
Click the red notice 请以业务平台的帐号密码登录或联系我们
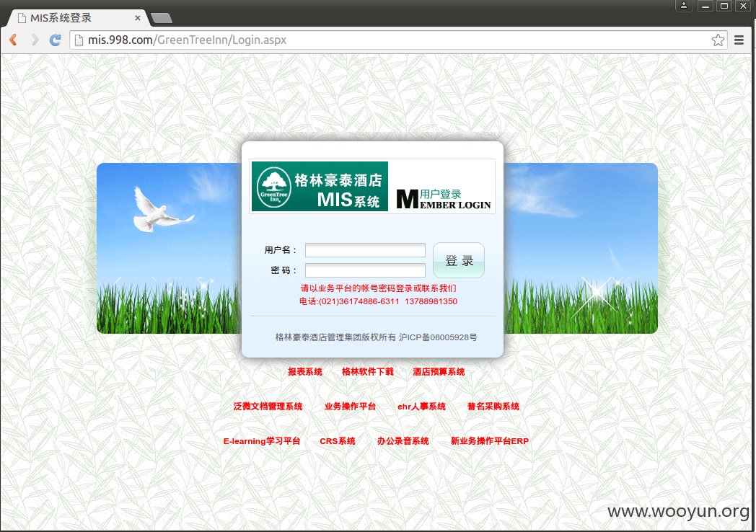click(379, 288)
